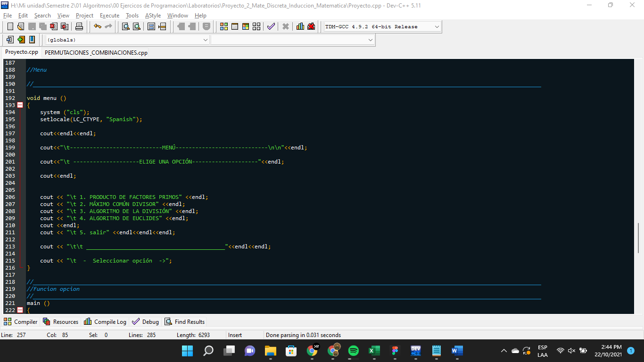Open Spotify from the taskbar
Viewport: 644px width, 362px height.
(x=353, y=351)
